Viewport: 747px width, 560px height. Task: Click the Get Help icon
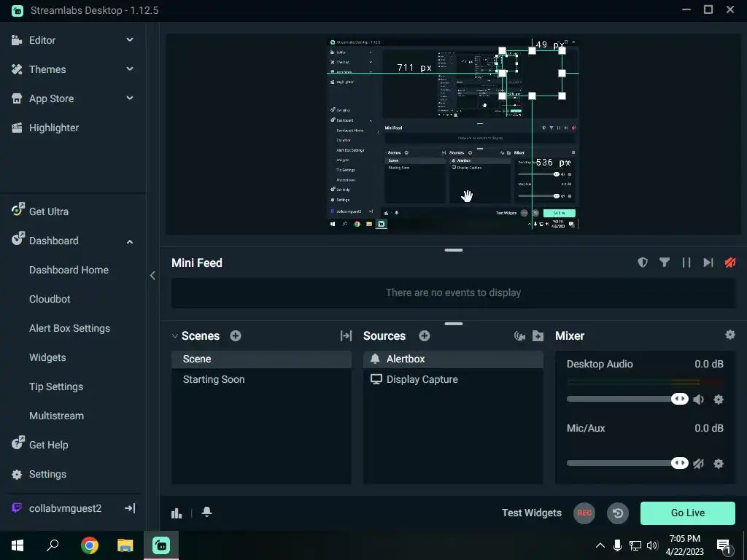pos(18,443)
